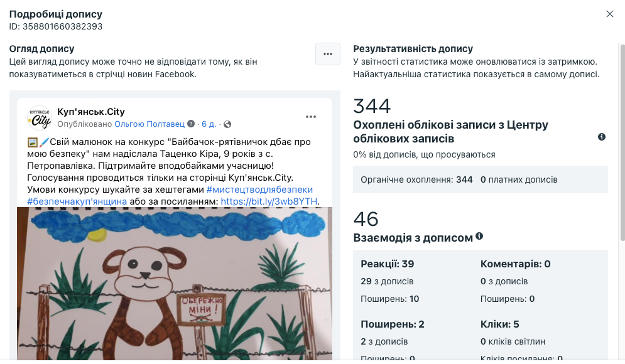Click the Куп'янськ.City page name
The width and height of the screenshot is (625, 364).
(x=91, y=112)
